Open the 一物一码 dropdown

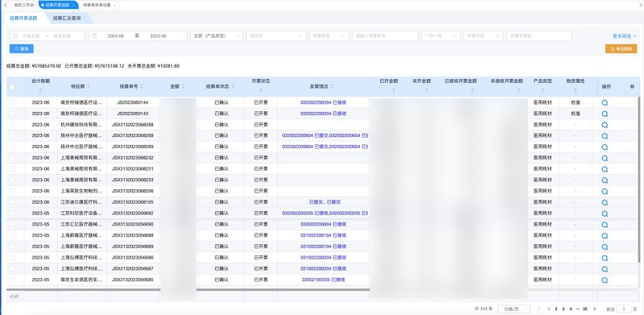[x=440, y=36]
